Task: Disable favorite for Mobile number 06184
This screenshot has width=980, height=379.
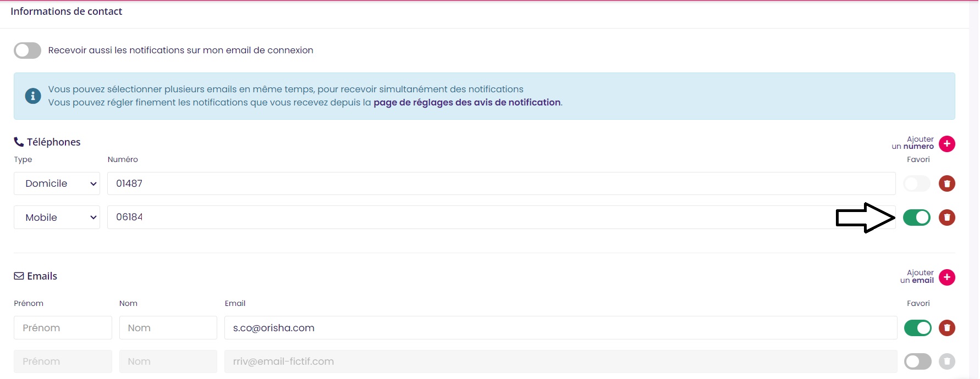Action: (917, 218)
